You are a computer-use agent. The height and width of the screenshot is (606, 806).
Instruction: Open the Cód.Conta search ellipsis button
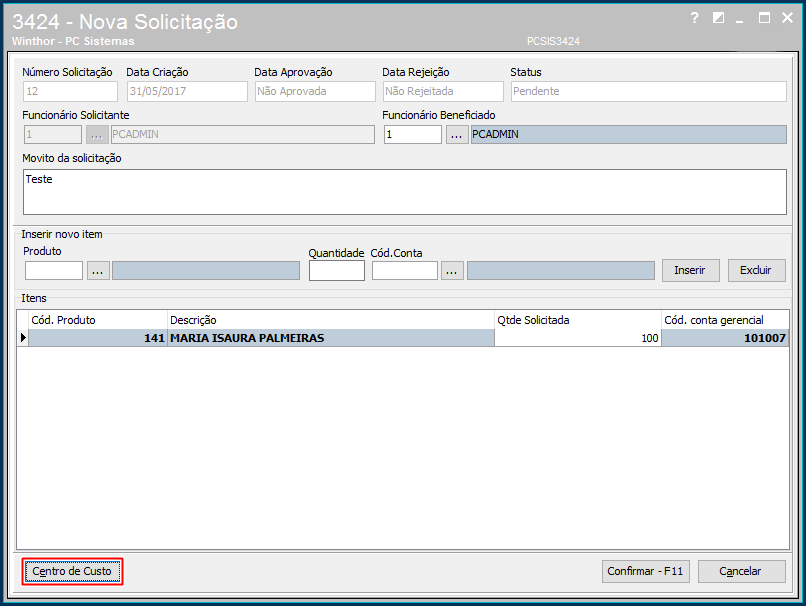pos(452,270)
